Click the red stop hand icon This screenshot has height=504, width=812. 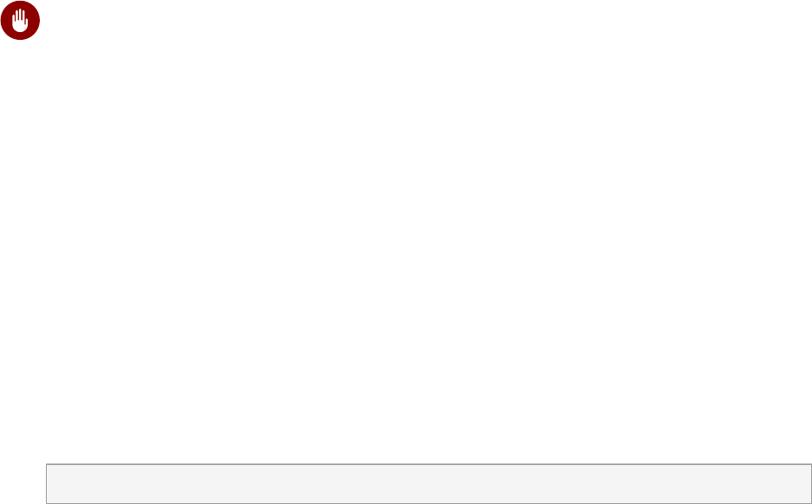pos(20,20)
